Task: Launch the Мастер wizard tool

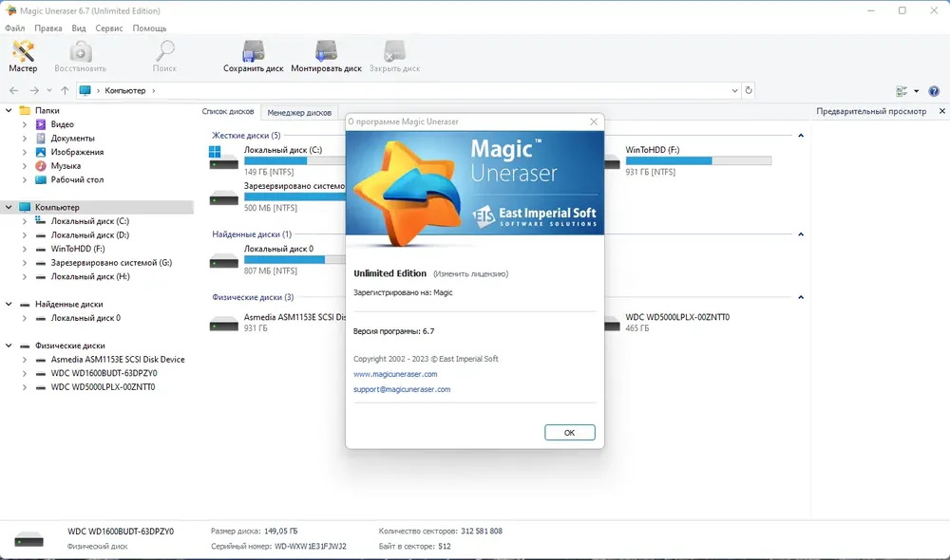Action: click(23, 56)
